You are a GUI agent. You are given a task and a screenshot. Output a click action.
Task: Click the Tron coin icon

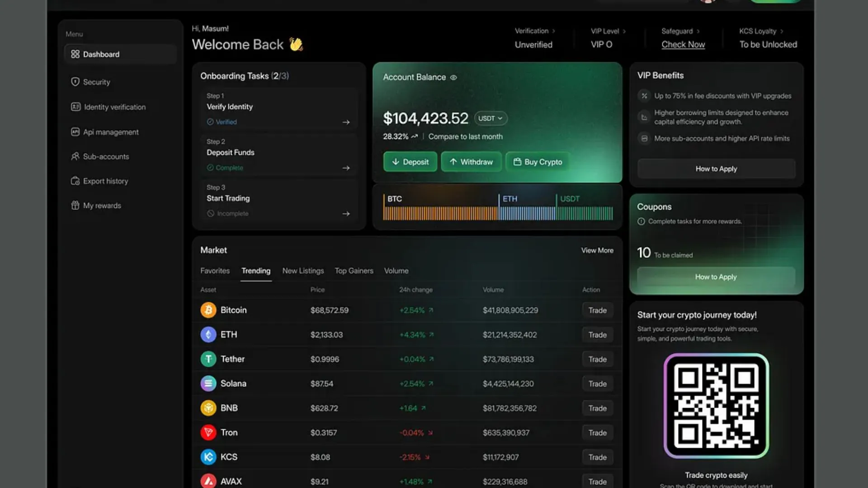(x=208, y=432)
